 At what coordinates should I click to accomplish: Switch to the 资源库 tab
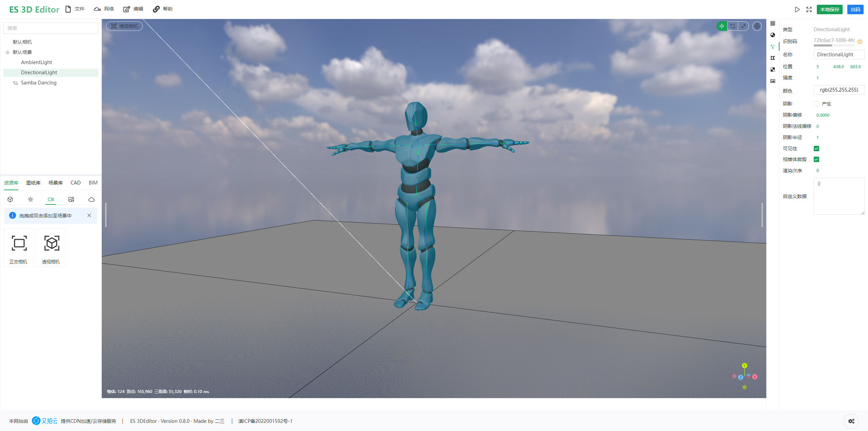tap(11, 183)
